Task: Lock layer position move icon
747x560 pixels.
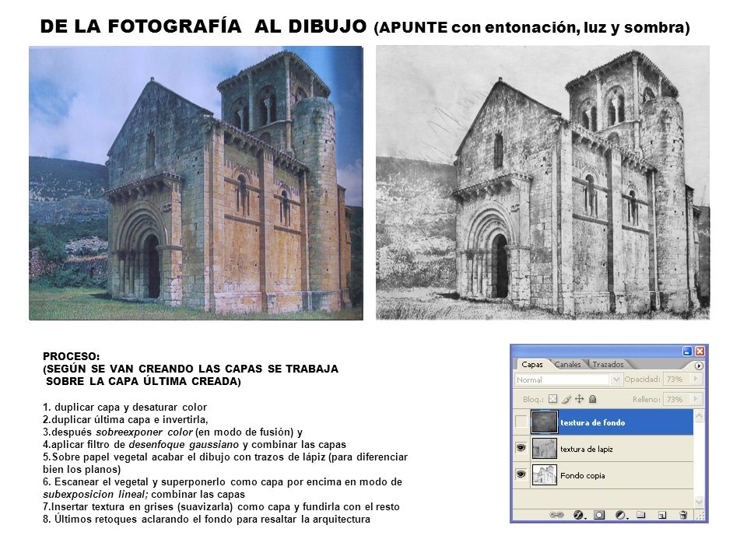Action: click(579, 399)
